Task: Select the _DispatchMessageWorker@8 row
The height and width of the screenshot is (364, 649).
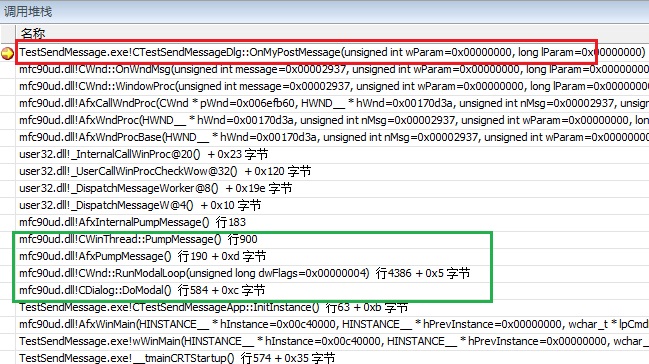Action: point(156,188)
